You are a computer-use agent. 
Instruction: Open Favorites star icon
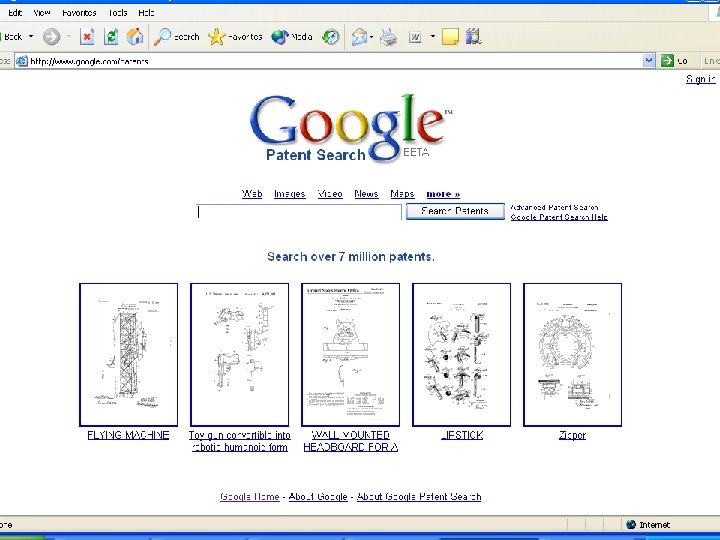pyautogui.click(x=235, y=37)
